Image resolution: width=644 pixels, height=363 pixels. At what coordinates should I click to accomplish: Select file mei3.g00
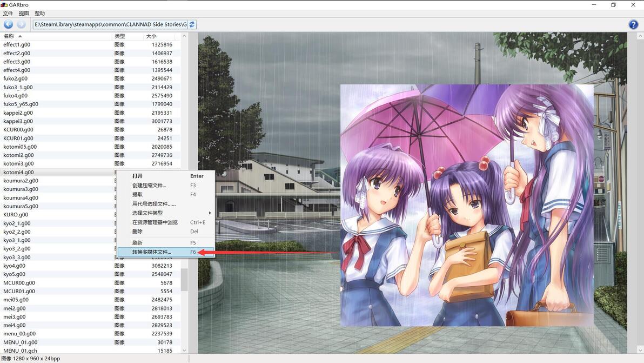(15, 316)
